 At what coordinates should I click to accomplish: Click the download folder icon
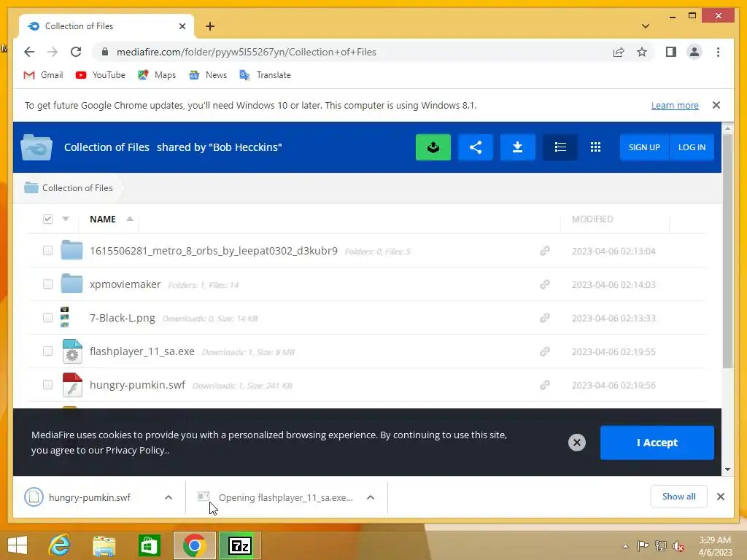pyautogui.click(x=517, y=147)
